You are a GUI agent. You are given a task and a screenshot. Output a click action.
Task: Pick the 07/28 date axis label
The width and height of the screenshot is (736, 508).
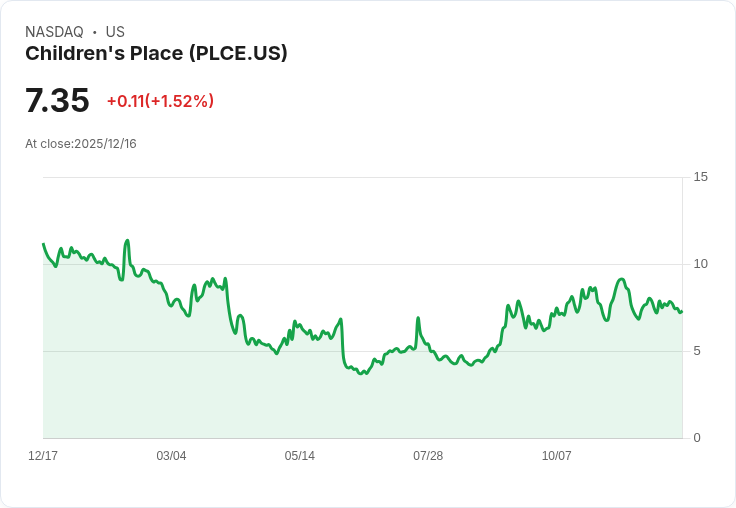pos(428,456)
